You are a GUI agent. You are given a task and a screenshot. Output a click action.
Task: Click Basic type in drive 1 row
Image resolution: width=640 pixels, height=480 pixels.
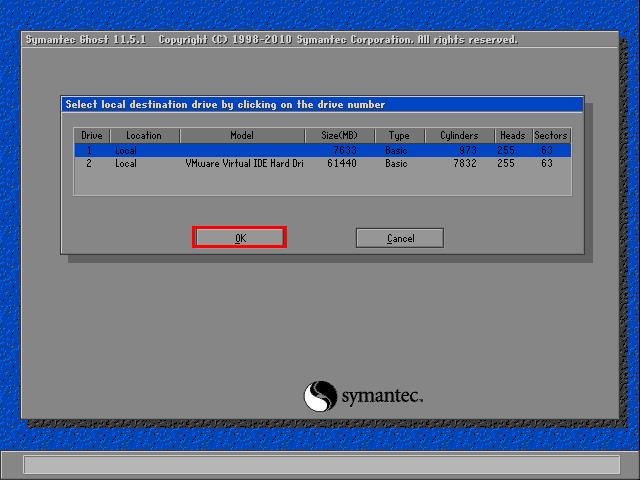[396, 151]
